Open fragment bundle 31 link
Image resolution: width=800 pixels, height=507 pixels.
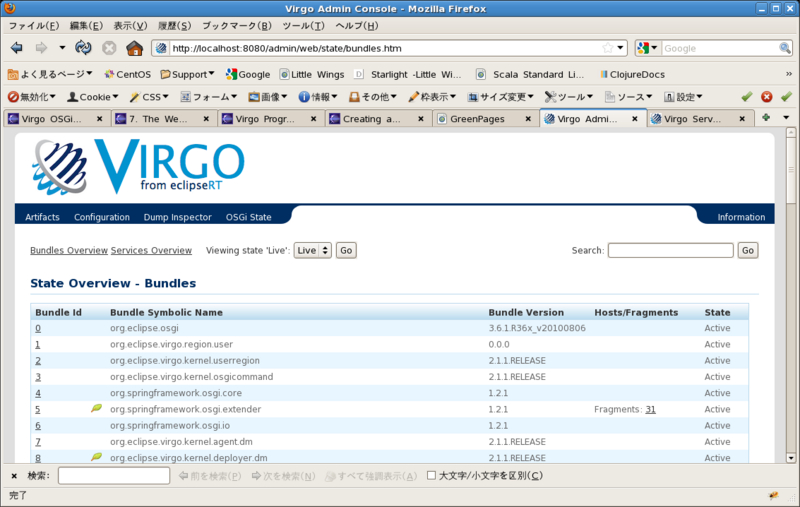[651, 409]
